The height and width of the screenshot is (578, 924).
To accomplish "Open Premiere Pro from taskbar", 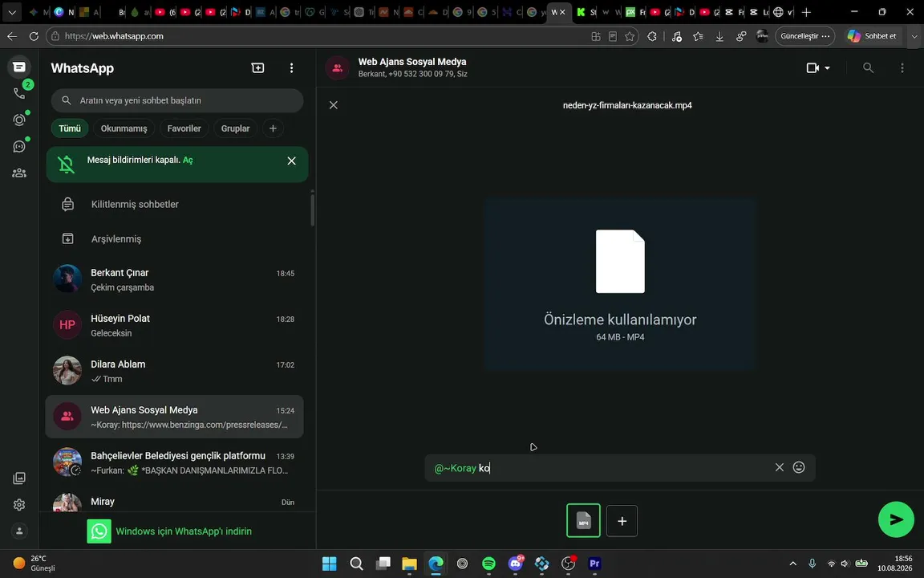I will tap(594, 564).
